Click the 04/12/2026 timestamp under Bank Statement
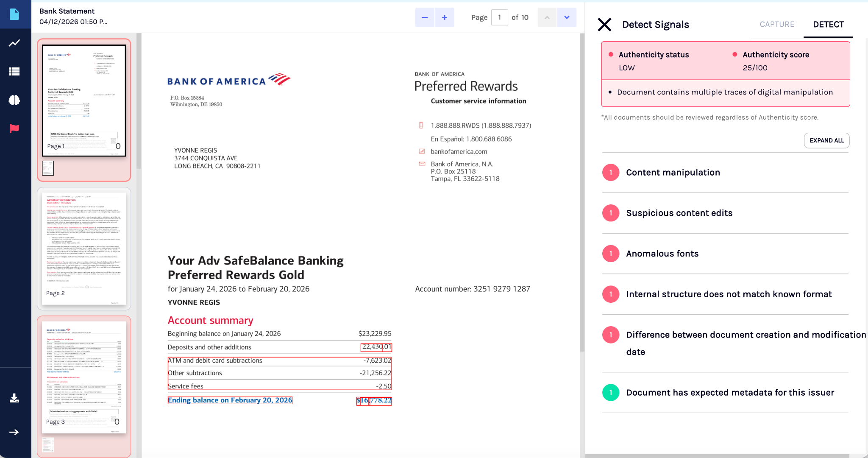The width and height of the screenshot is (868, 458). click(x=73, y=22)
